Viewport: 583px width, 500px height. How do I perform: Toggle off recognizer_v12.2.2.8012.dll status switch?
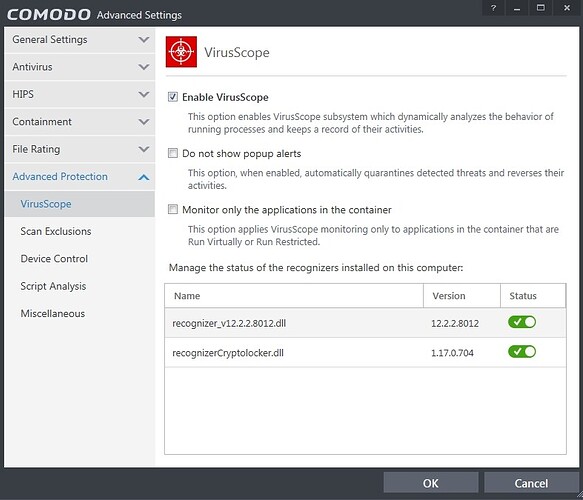(x=522, y=322)
